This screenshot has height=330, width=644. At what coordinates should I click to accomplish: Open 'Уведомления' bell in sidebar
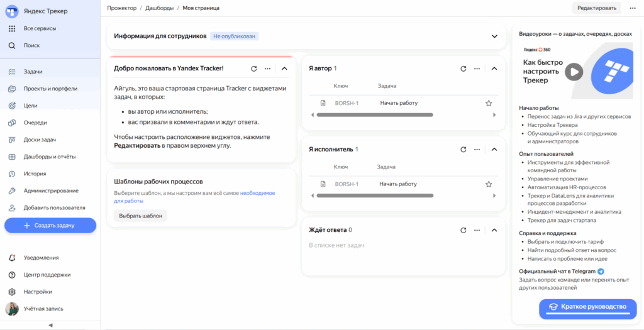[x=12, y=258]
